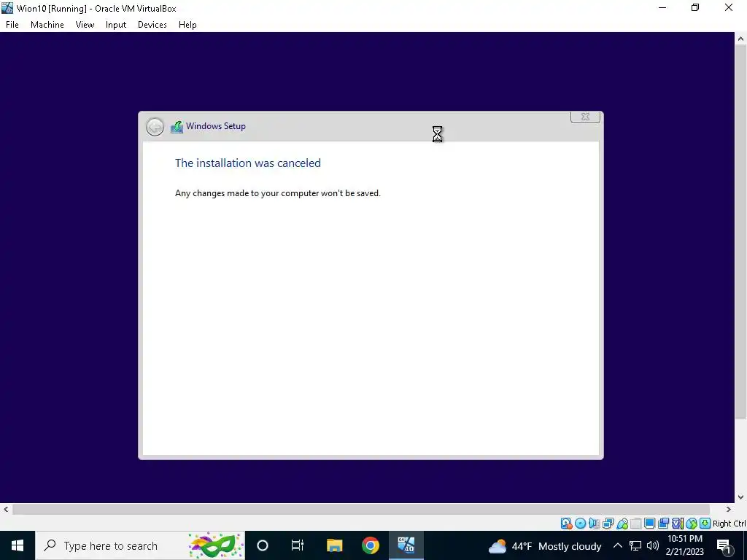Show hidden system tray icons
Viewport: 747px width, 560px height.
[x=617, y=545]
